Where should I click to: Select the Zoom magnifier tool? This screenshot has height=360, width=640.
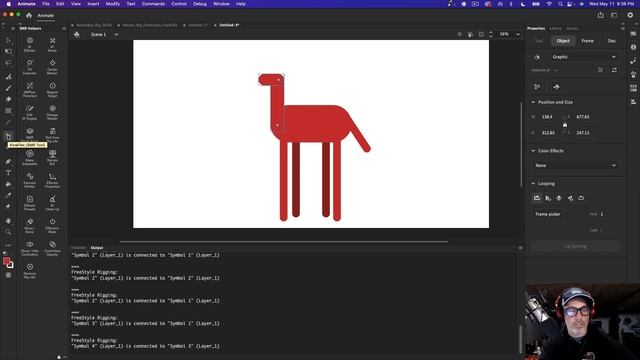[x=9, y=232]
